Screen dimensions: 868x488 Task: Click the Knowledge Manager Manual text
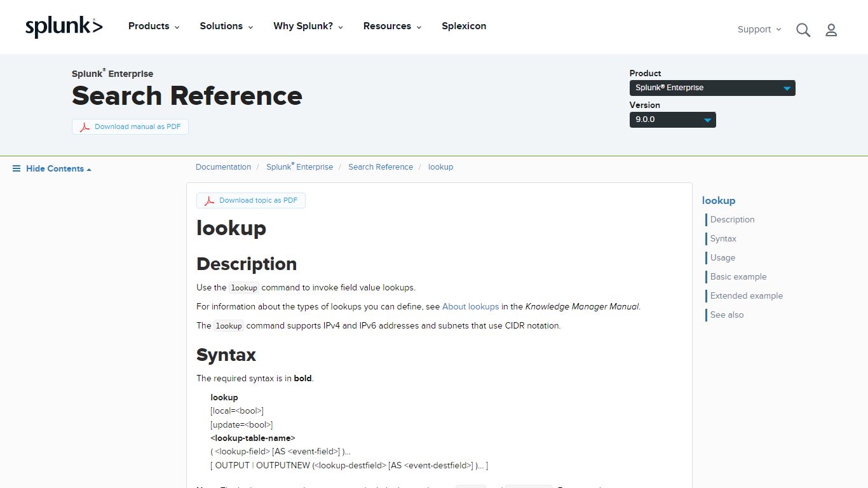click(x=582, y=306)
